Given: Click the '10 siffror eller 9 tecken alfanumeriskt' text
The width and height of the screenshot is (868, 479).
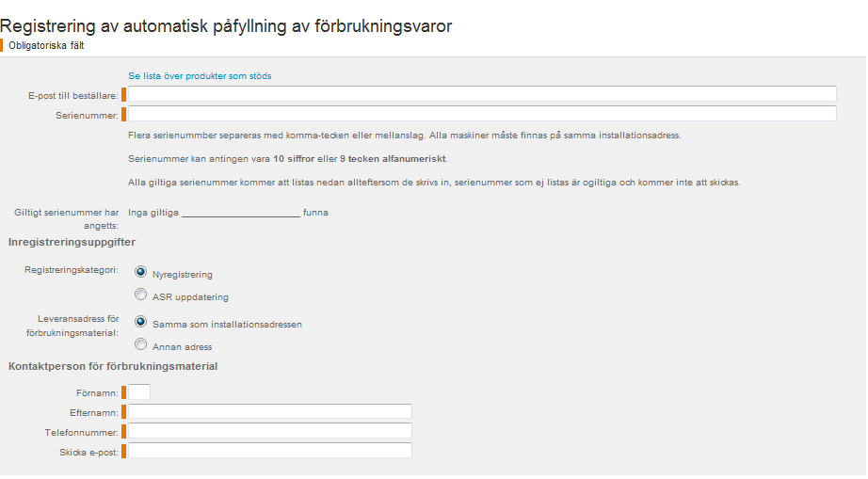Looking at the screenshot, I should pyautogui.click(x=360, y=159).
